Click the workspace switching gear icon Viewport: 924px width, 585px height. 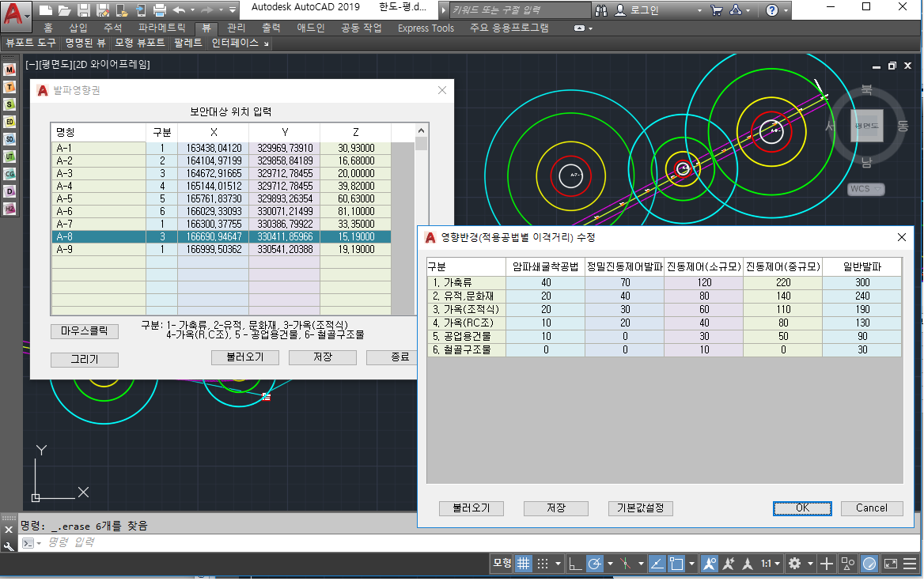pyautogui.click(x=794, y=564)
